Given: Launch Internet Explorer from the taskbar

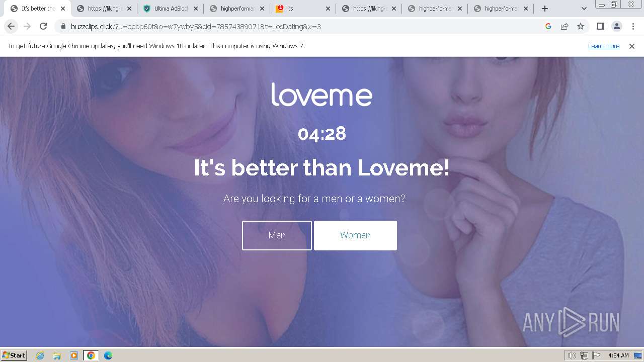Looking at the screenshot, I should (x=40, y=355).
